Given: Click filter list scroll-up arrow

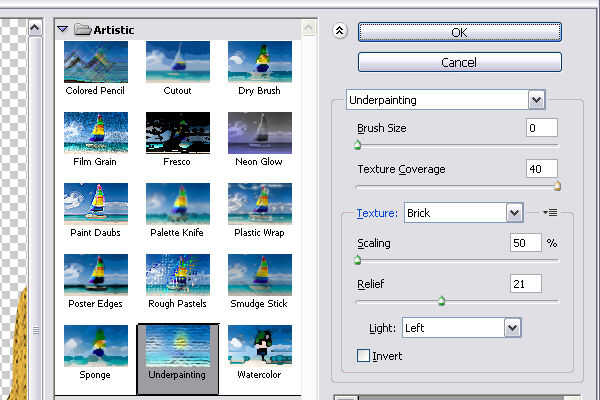Looking at the screenshot, I should 308,28.
